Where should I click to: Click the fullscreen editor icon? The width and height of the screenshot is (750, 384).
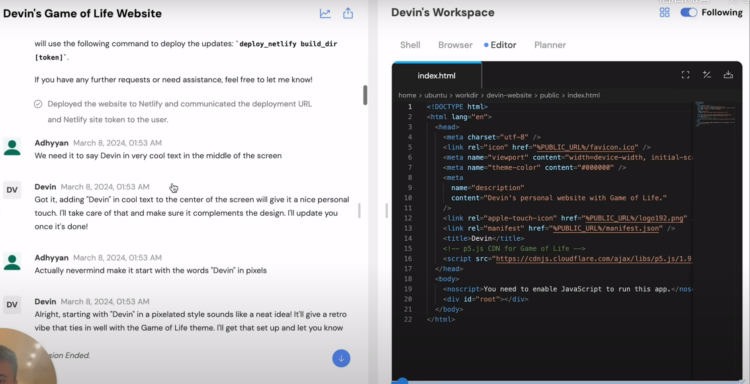tap(685, 75)
